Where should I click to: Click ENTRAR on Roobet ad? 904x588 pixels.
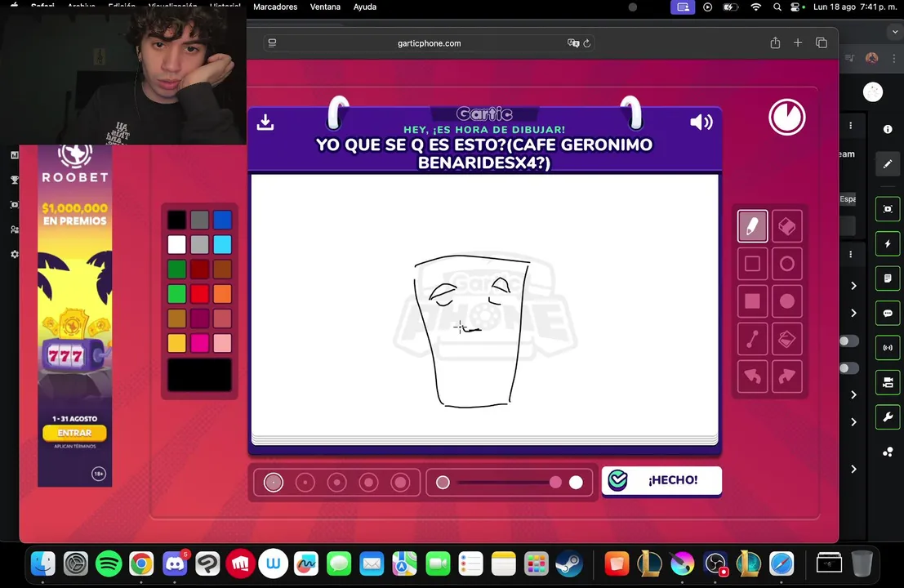74,433
